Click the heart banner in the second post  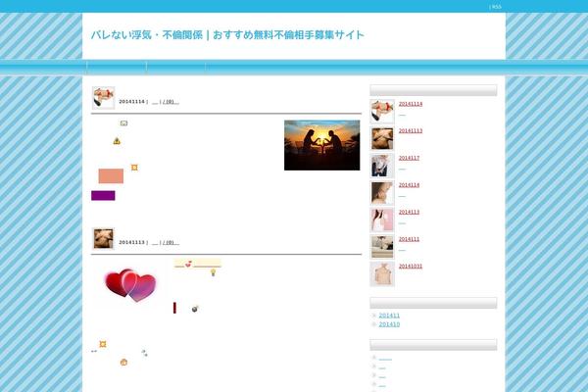(198, 264)
